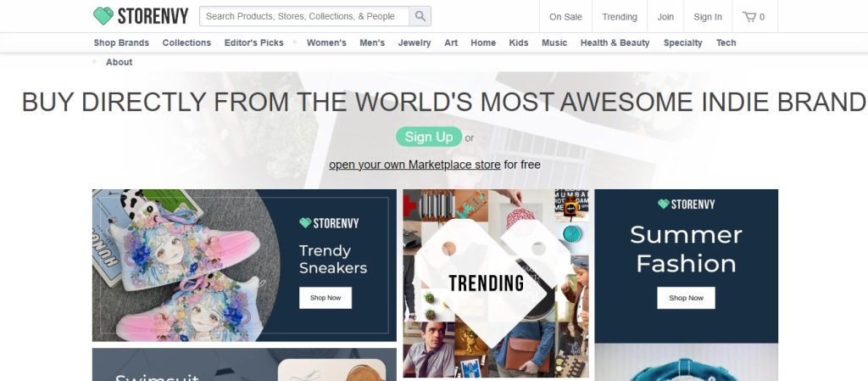
Task: Open the Sign In page
Action: tap(708, 17)
